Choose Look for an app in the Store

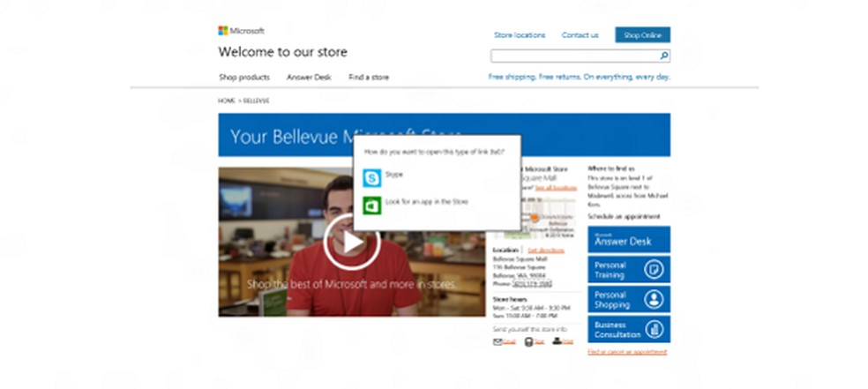click(x=426, y=202)
